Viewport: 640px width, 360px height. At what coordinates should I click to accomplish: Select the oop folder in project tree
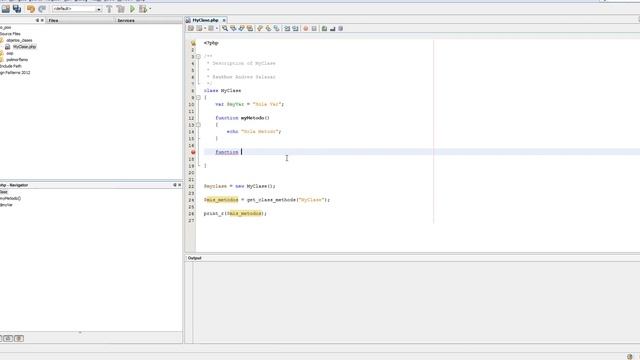(10, 53)
